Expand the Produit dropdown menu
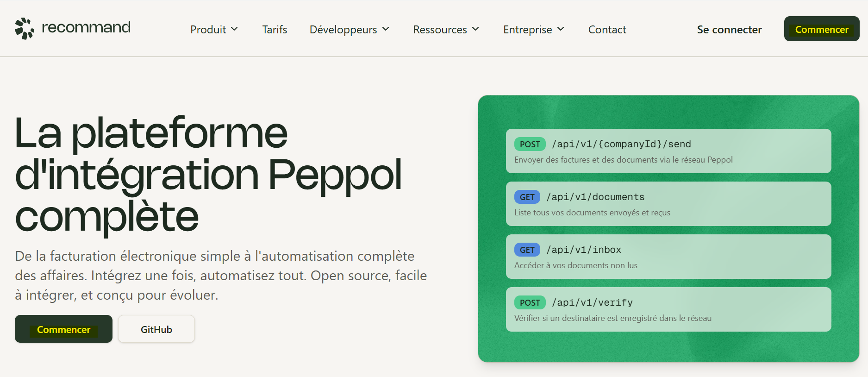Screen dimensions: 868x377 click(214, 30)
